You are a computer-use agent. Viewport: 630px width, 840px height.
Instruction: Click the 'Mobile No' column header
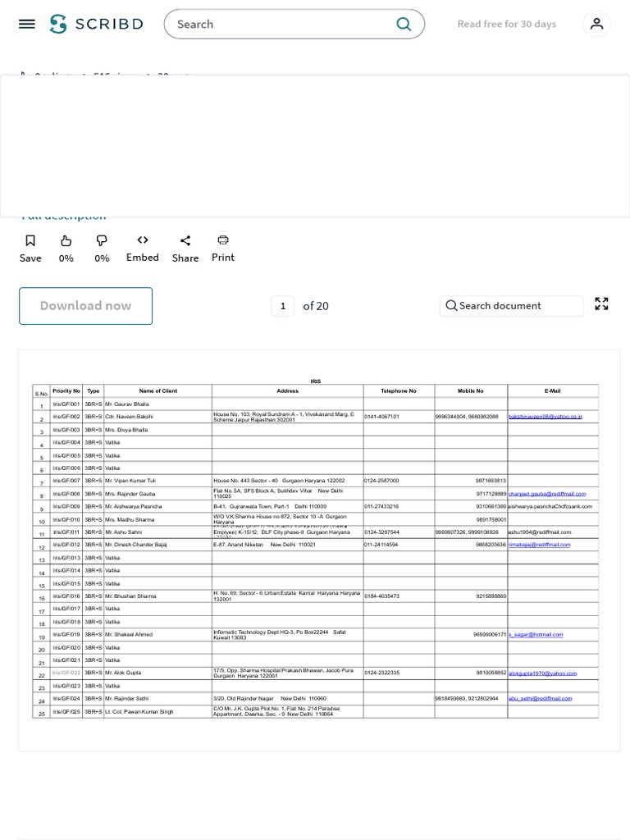[470, 390]
